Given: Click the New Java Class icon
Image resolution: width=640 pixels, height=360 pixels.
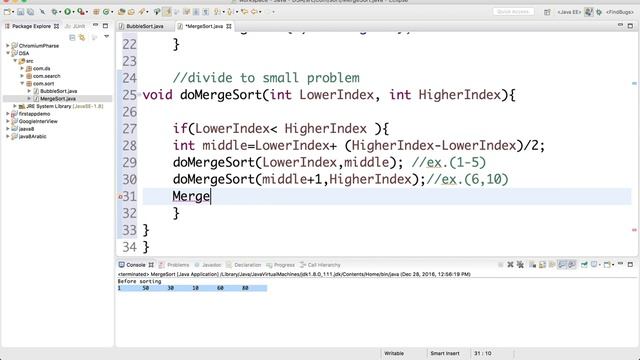Looking at the screenshot, I should [106, 12].
